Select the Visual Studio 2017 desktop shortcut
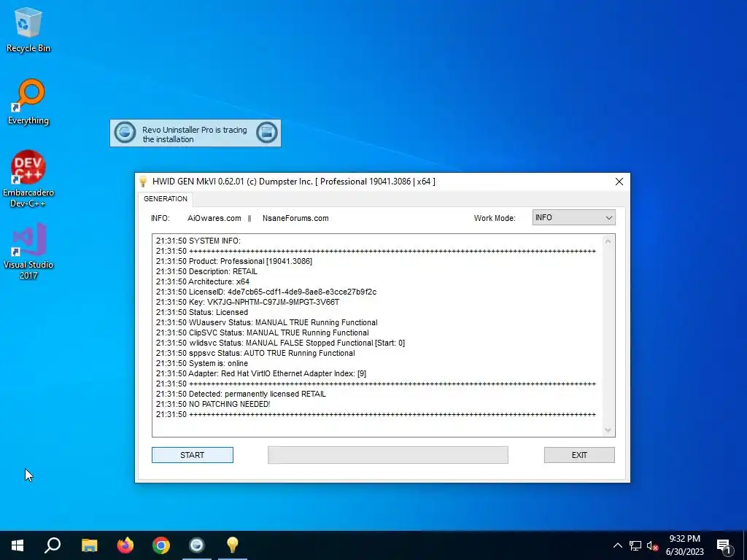Viewport: 747px width, 560px height. tap(28, 251)
